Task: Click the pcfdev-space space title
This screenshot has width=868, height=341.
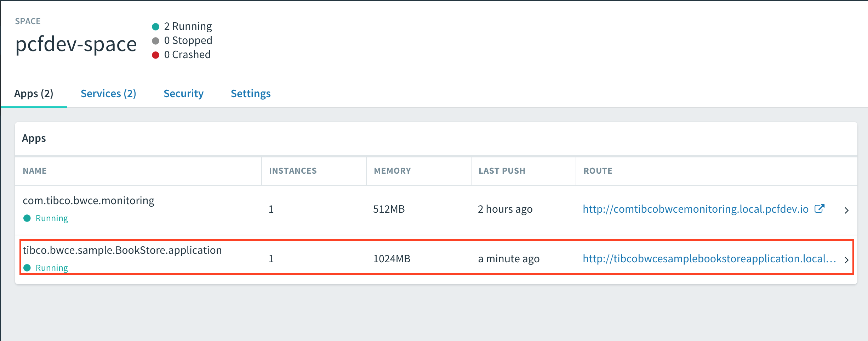Action: pos(76,45)
